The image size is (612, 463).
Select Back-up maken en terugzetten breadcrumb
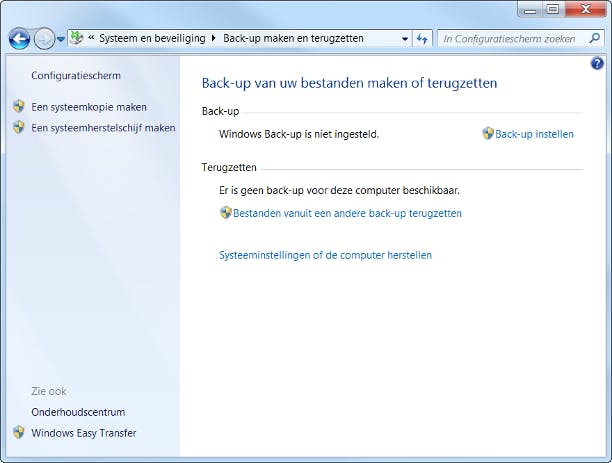coord(293,38)
